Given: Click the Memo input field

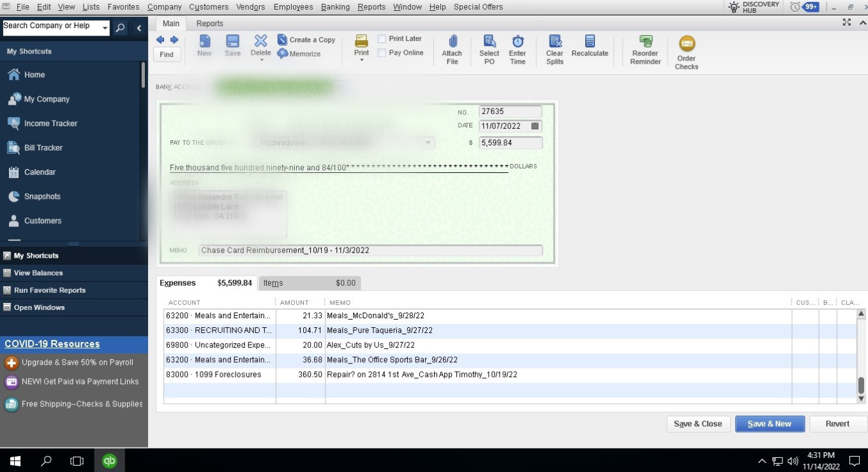Looking at the screenshot, I should coord(371,251).
